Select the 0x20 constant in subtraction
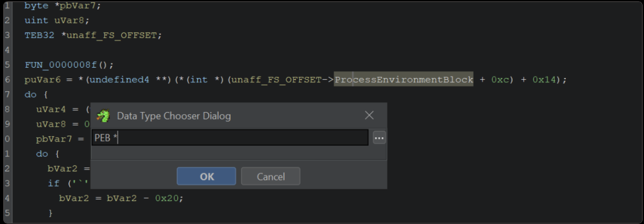 point(169,198)
